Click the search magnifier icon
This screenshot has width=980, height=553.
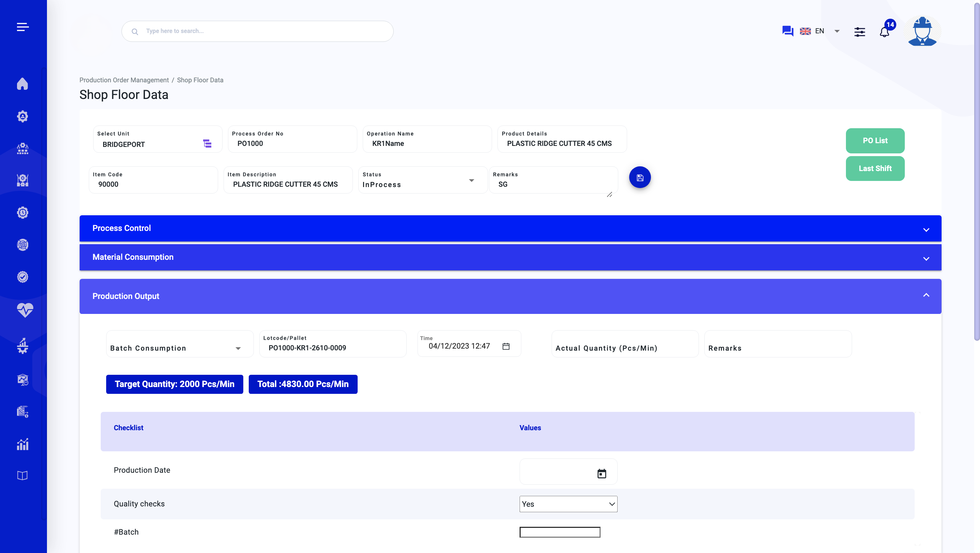tap(135, 32)
